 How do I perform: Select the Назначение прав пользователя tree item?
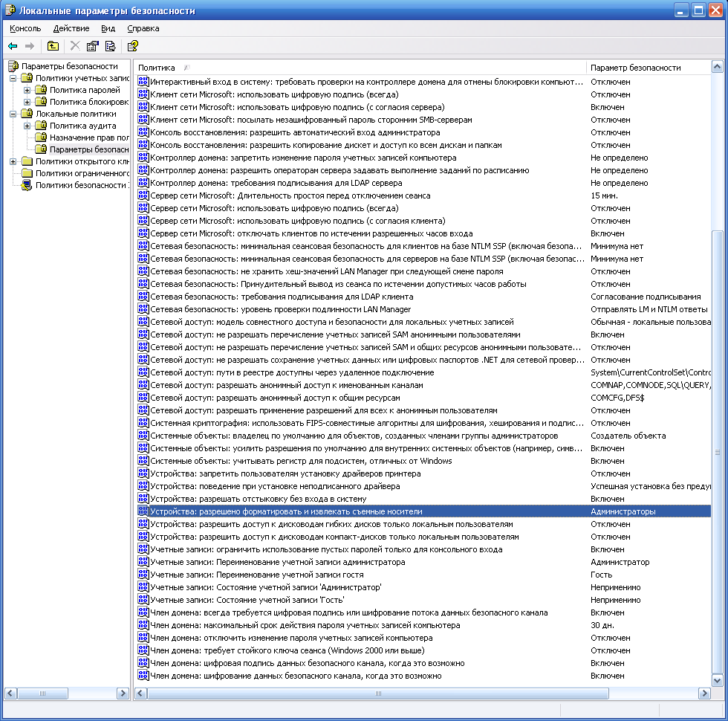pyautogui.click(x=88, y=138)
